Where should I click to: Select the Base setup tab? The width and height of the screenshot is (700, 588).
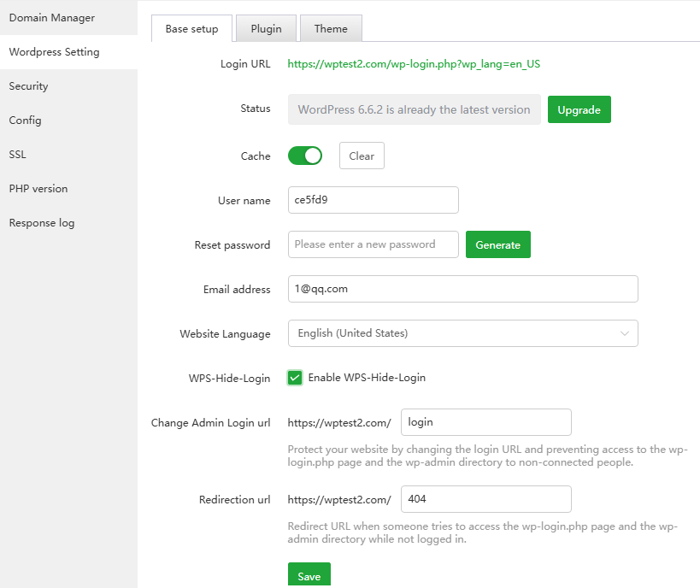click(191, 28)
